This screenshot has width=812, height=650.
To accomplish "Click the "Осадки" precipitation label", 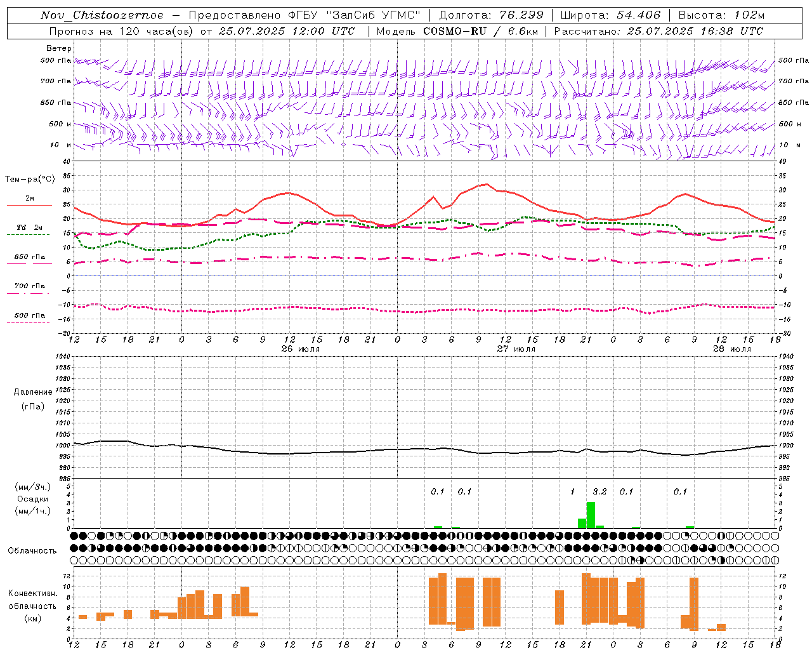I will [33, 499].
